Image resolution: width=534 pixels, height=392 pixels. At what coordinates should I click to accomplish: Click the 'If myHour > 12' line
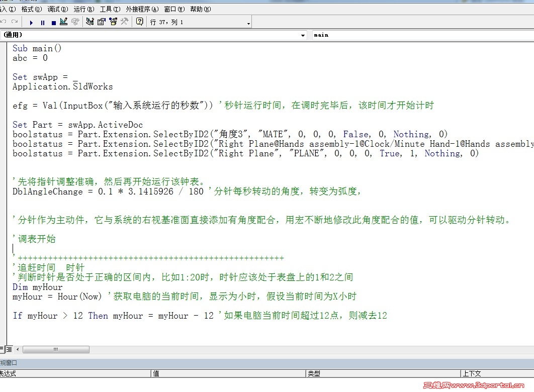click(x=200, y=316)
